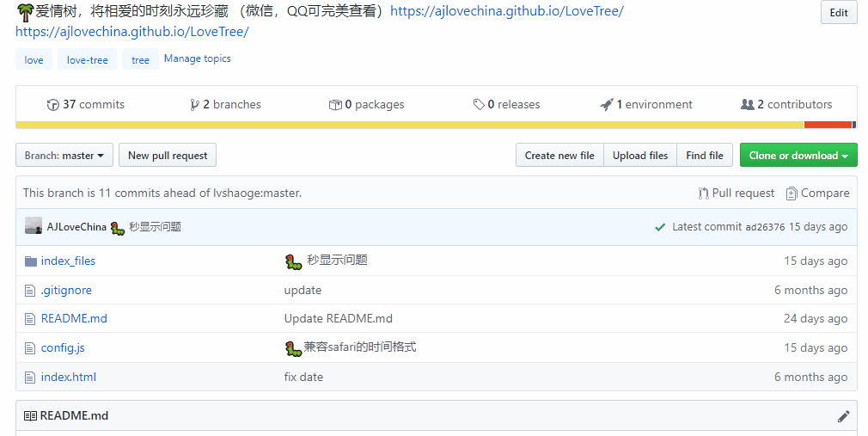Open the 'Update README.md' commit message
The width and height of the screenshot is (868, 436).
339,318
